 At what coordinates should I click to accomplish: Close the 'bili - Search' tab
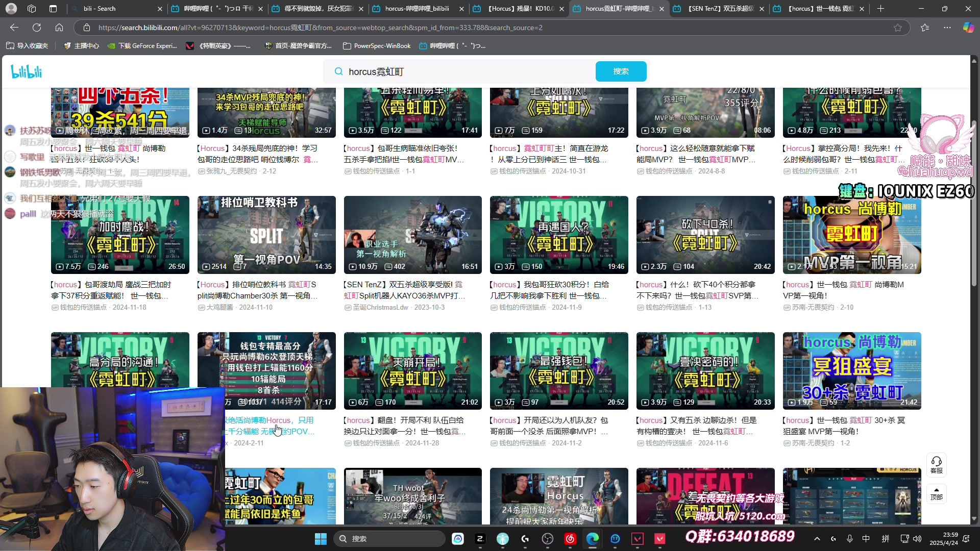tap(160, 9)
